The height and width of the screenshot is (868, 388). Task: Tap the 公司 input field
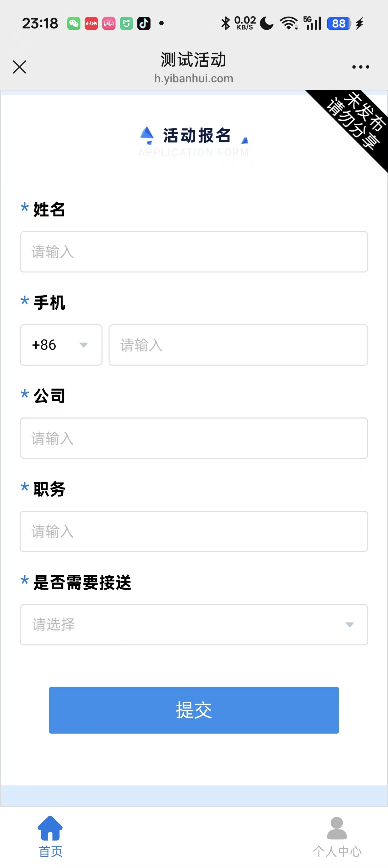coord(194,438)
